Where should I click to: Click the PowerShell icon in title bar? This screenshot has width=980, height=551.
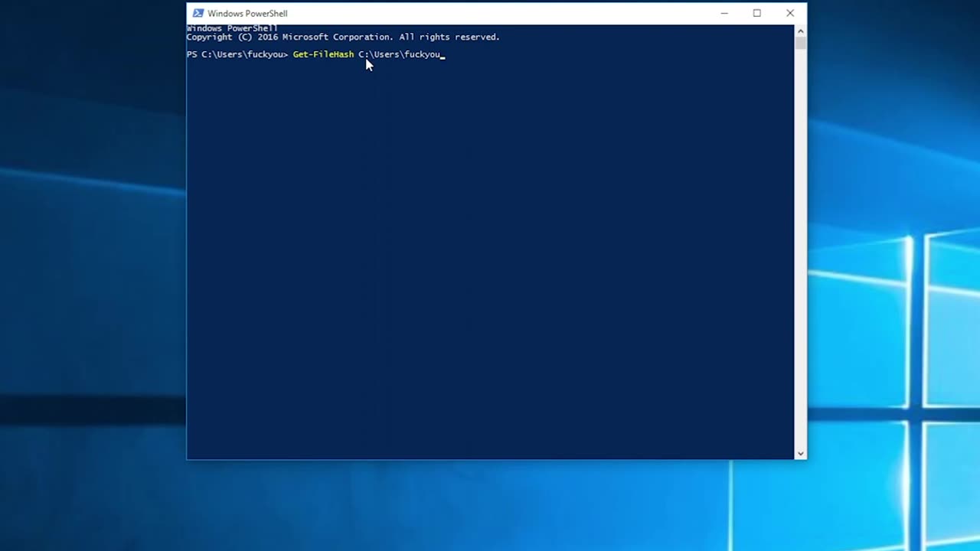(198, 13)
